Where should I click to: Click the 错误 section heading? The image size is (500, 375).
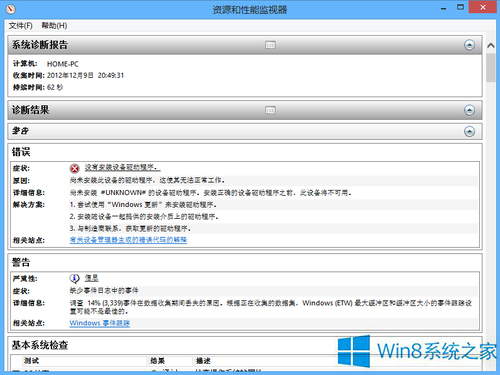click(21, 152)
